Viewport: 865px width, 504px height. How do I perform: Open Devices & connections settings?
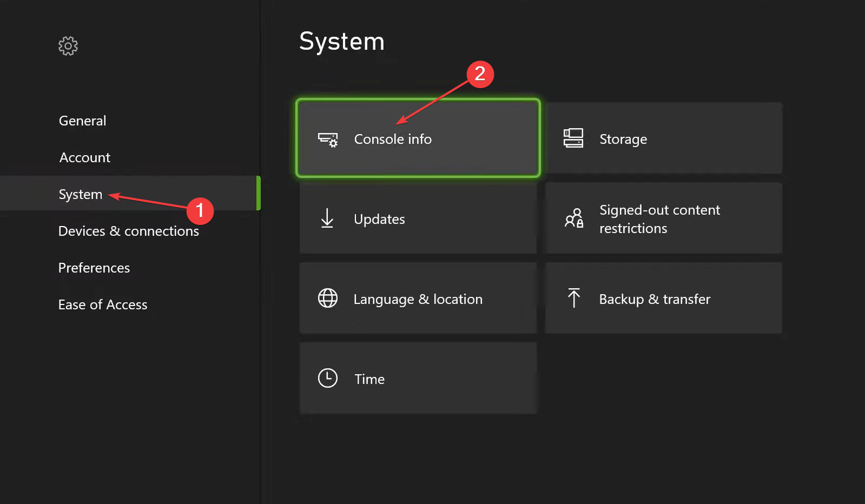(x=129, y=231)
